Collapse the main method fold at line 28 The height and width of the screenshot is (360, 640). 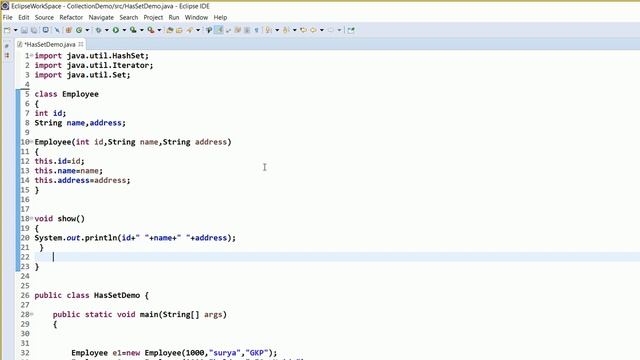click(x=32, y=314)
